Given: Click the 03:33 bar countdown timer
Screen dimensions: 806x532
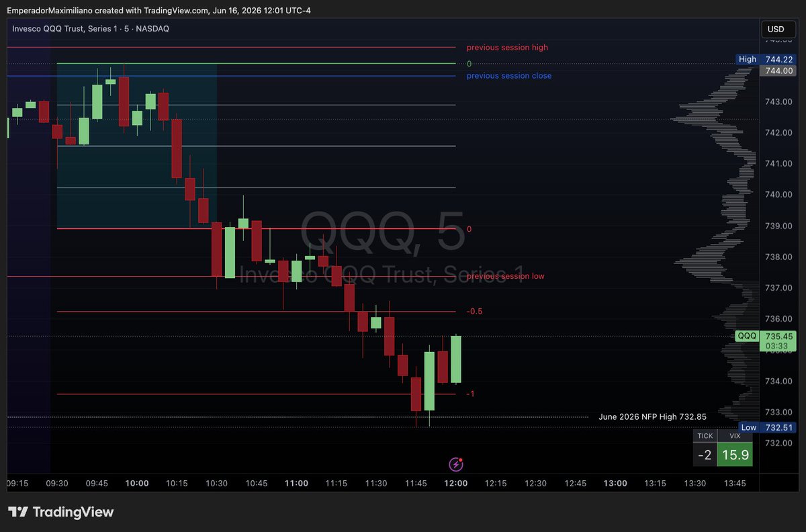Looking at the screenshot, I should click(776, 346).
